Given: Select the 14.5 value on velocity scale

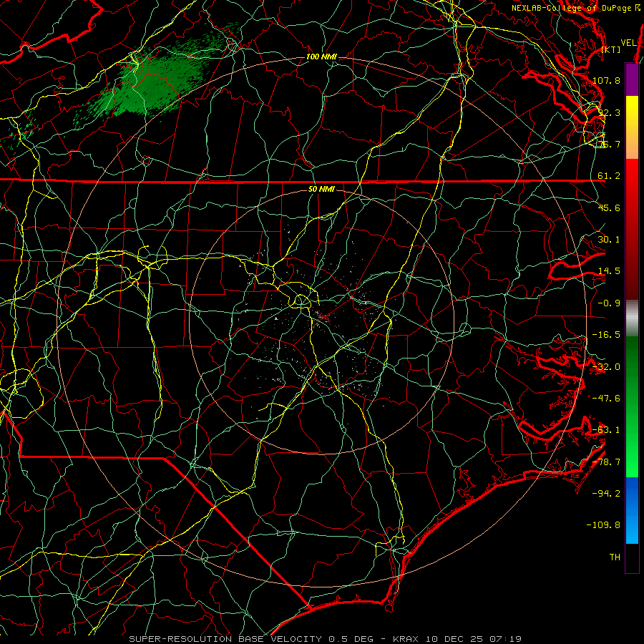Looking at the screenshot, I should [609, 271].
